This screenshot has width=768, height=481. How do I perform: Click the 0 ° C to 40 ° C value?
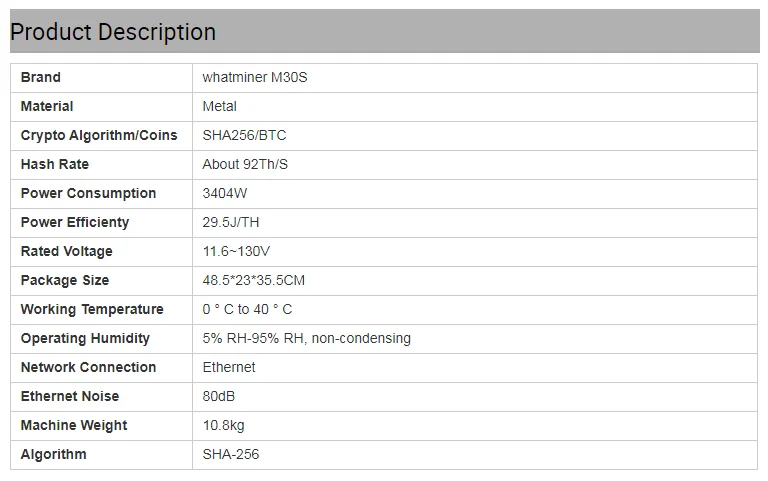pos(247,309)
